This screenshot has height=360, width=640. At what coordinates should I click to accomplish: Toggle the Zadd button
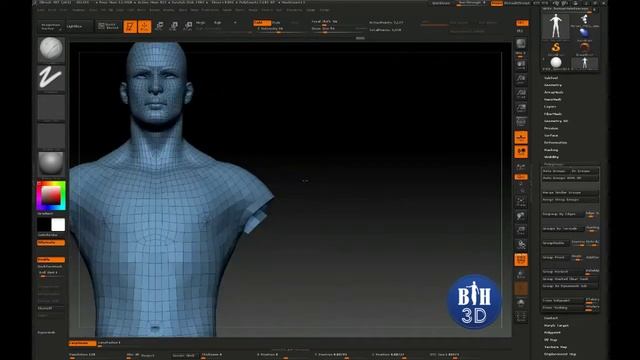262,23
